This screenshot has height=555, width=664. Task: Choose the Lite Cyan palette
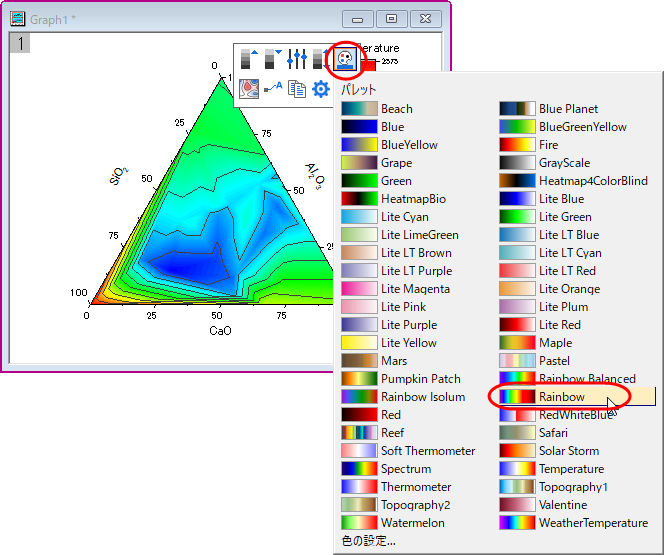[x=385, y=217]
